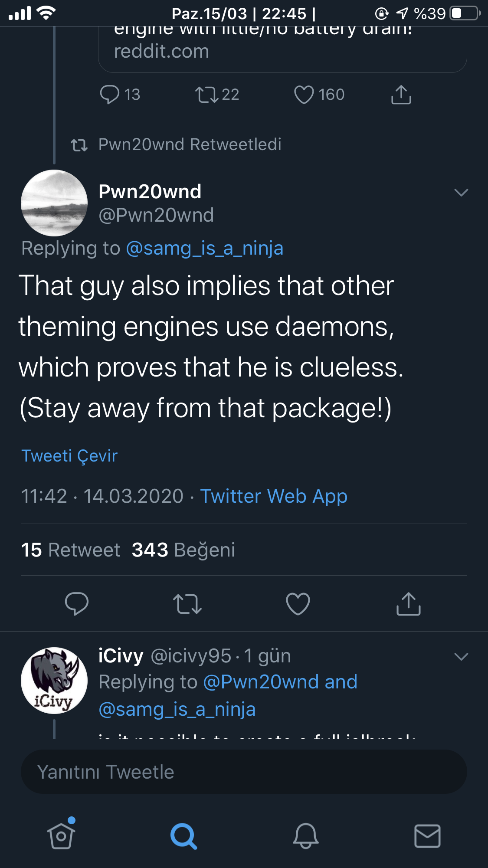Like the quoted reddit.com tweet with 160 likes

coord(304,95)
